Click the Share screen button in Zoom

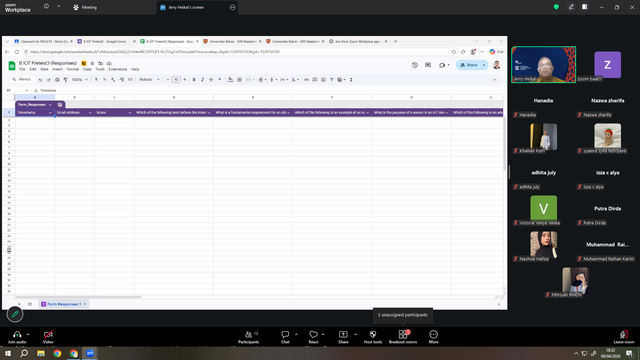[x=343, y=337]
